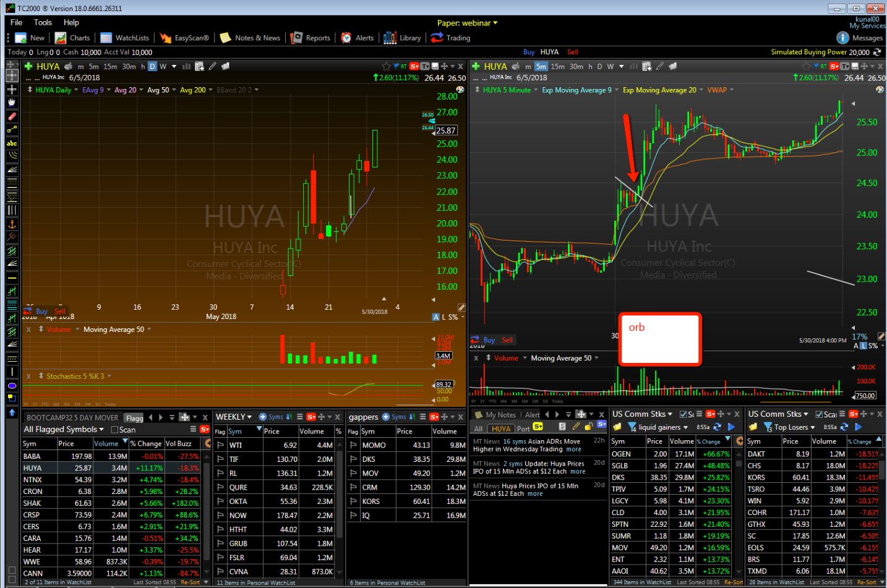The height and width of the screenshot is (588, 887).
Task: Select the eraser drawing tool
Action: click(x=12, y=116)
